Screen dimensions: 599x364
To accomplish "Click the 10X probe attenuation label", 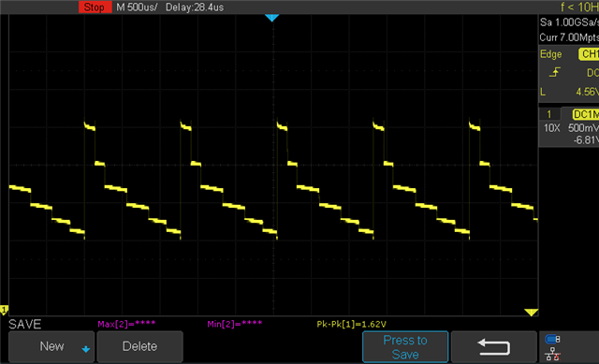I will (551, 128).
